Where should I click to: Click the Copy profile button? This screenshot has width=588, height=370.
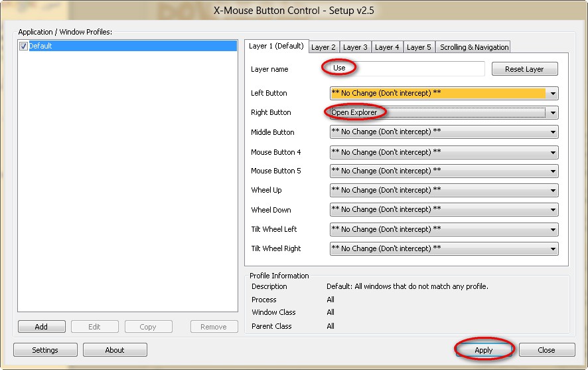148,327
